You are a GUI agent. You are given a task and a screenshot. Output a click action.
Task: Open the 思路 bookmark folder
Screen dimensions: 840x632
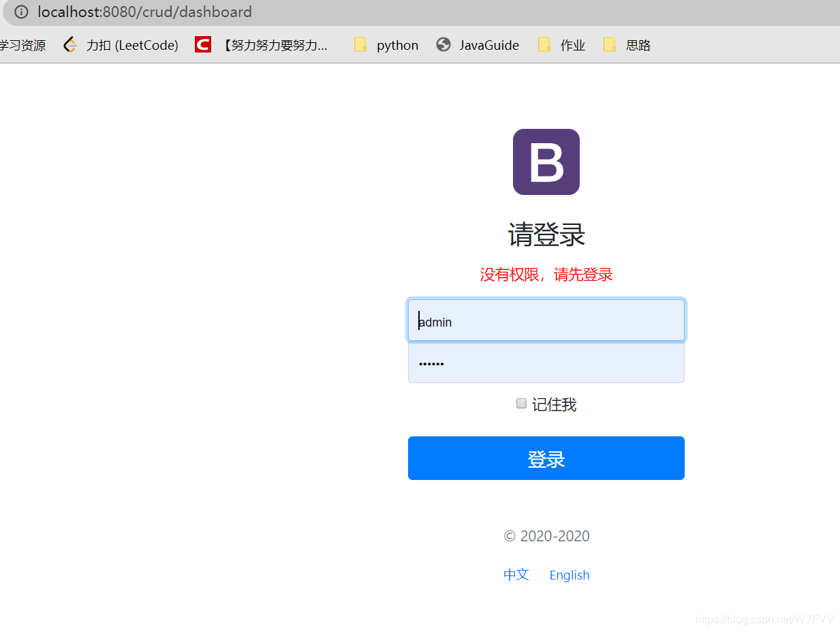tap(627, 45)
